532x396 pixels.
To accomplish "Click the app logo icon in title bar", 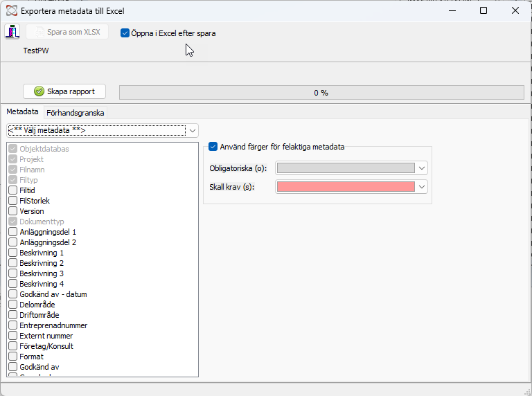I will point(12,11).
